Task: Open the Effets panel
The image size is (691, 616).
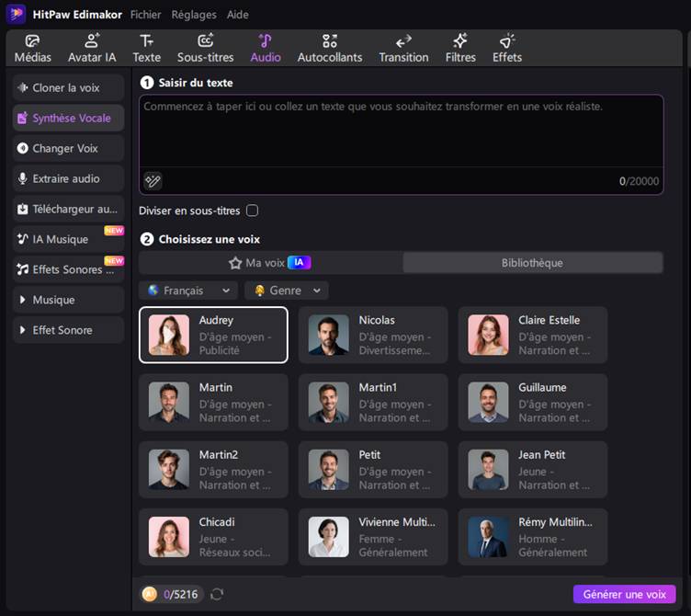Action: click(x=507, y=49)
